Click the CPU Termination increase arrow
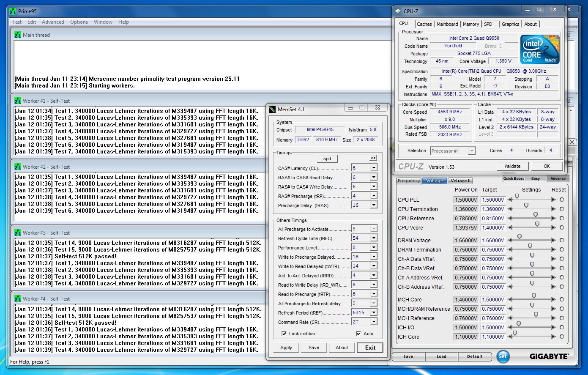This screenshot has width=588, height=375. click(x=553, y=209)
